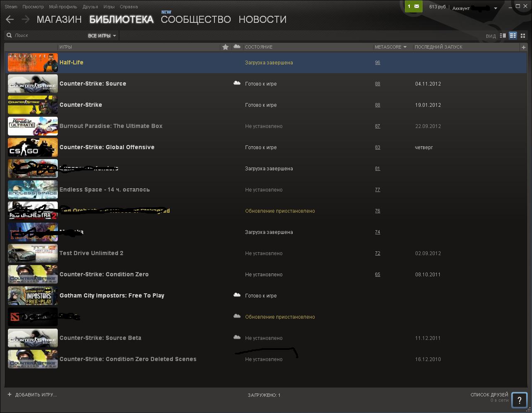Image resolution: width=532 pixels, height=413 pixels.
Task: Sort by ПОСЛЕДНИЙ ЗАПУСК column header
Action: pyautogui.click(x=438, y=47)
